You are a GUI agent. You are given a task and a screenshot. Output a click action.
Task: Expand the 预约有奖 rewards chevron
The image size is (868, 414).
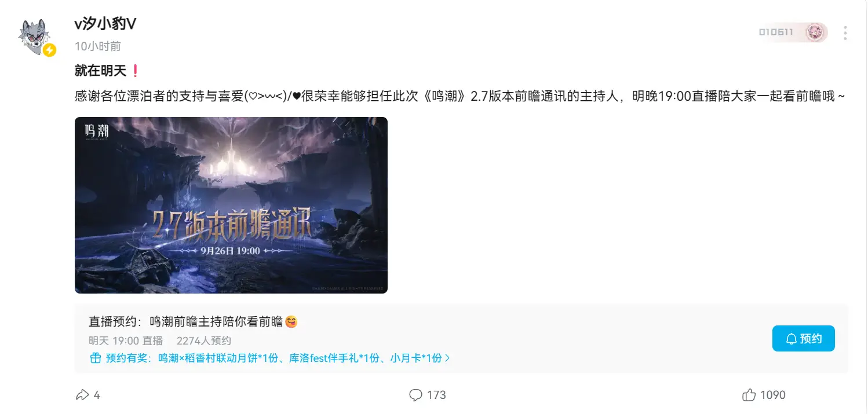pyautogui.click(x=447, y=358)
